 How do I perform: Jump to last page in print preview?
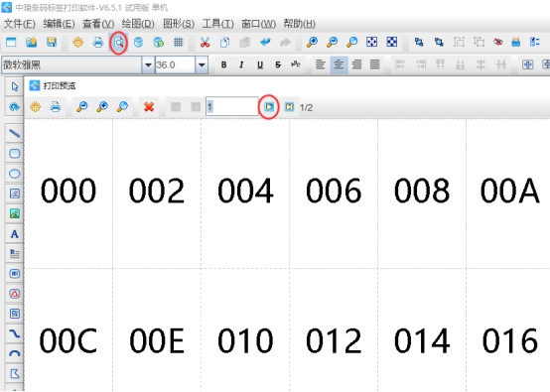pyautogui.click(x=289, y=106)
